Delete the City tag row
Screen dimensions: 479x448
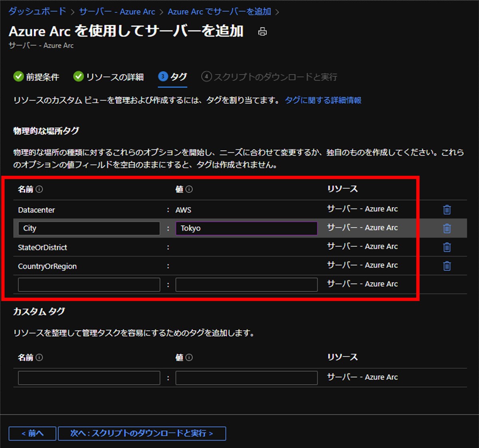447,228
